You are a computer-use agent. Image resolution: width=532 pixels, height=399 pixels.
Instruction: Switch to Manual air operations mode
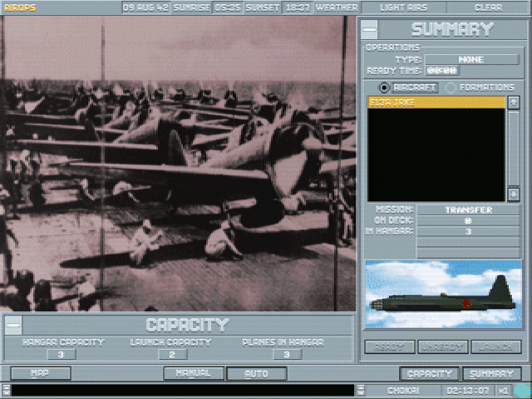pos(194,374)
